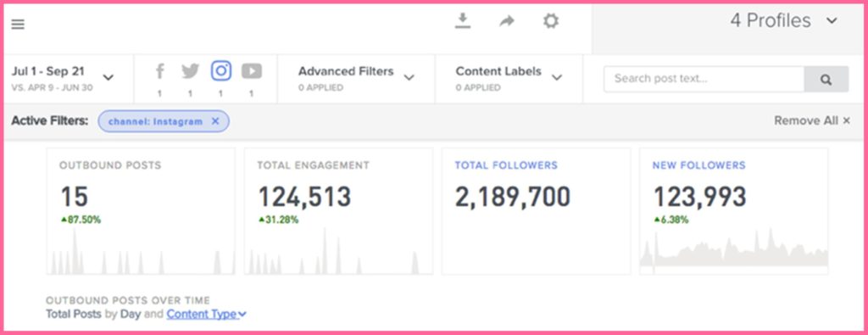This screenshot has width=868, height=335.
Task: Open the Jul 1 - Sep 21 date range picker
Action: (63, 77)
